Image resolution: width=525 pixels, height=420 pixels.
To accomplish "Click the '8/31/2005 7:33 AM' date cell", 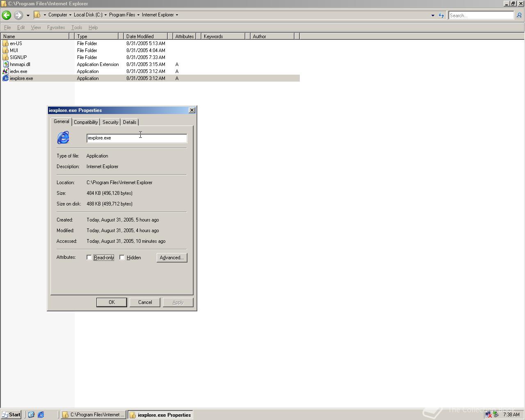I will point(146,57).
